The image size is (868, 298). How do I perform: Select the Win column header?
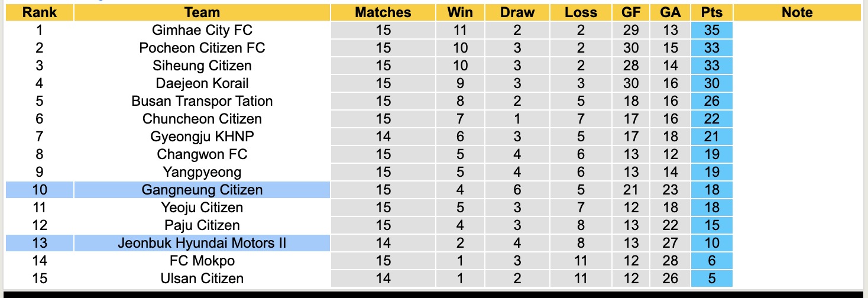(x=459, y=12)
